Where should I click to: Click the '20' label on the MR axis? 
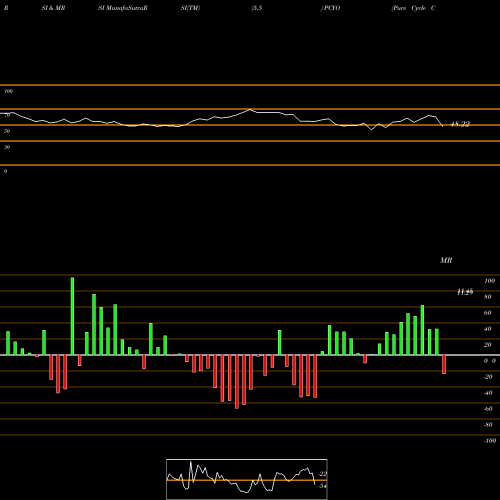coord(488,345)
